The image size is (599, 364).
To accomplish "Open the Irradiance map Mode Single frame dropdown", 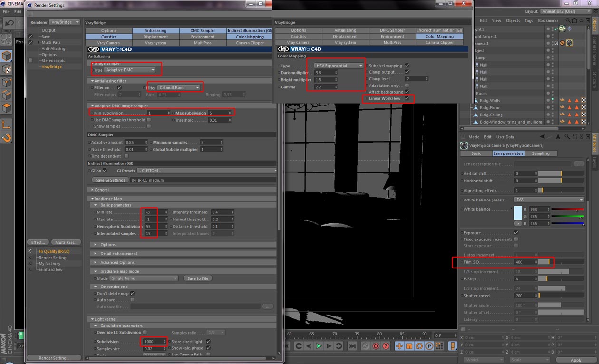I will coord(144,278).
